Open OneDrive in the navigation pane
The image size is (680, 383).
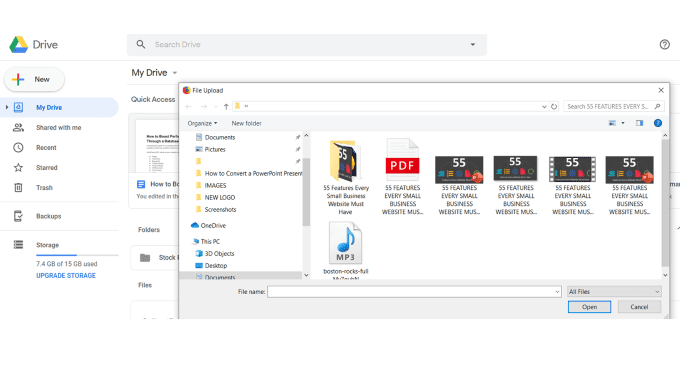[213, 226]
